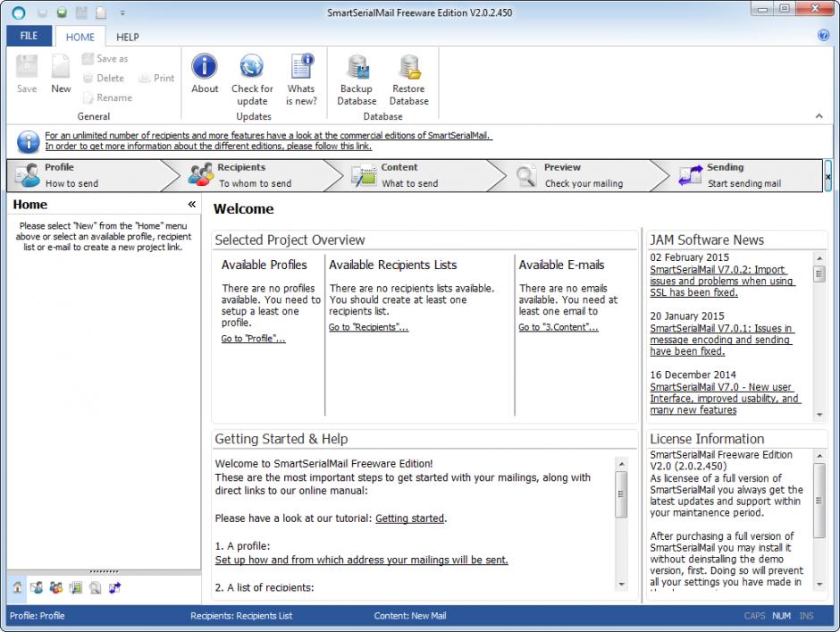
Task: Open the About dialog icon
Action: (x=205, y=74)
